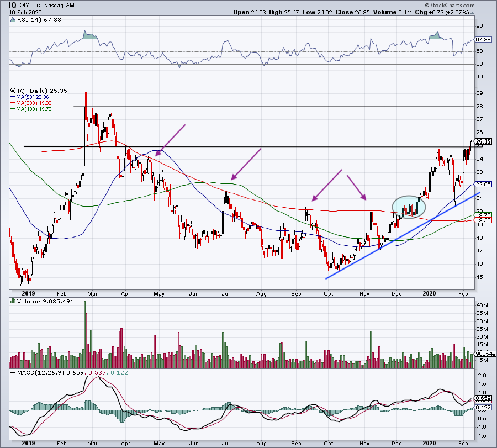Click the MACD(12,26,9) 0.659 legend text

tap(50, 372)
